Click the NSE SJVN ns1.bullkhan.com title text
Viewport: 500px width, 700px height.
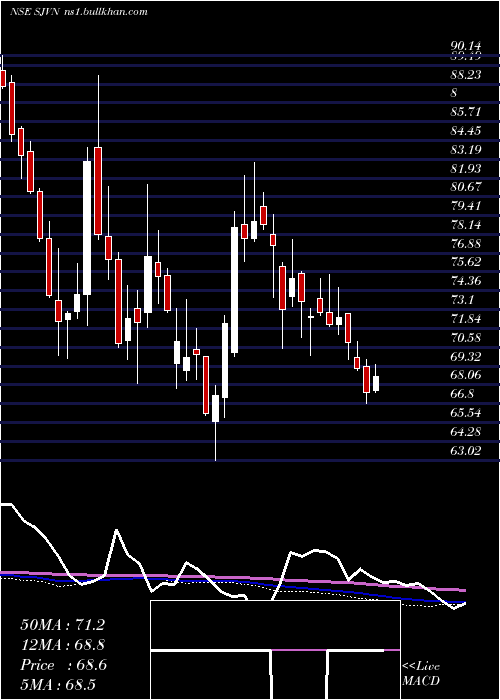79,12
